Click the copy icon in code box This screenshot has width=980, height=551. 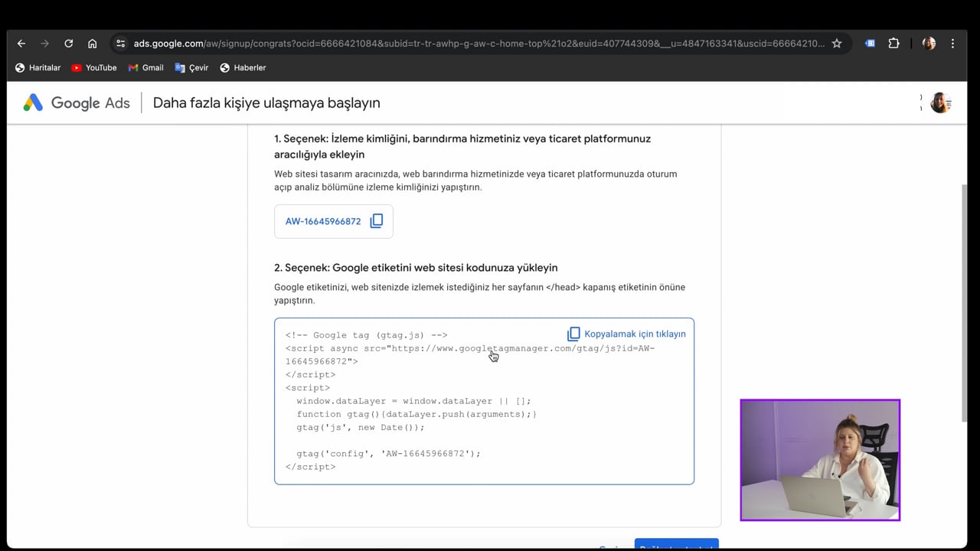tap(573, 334)
